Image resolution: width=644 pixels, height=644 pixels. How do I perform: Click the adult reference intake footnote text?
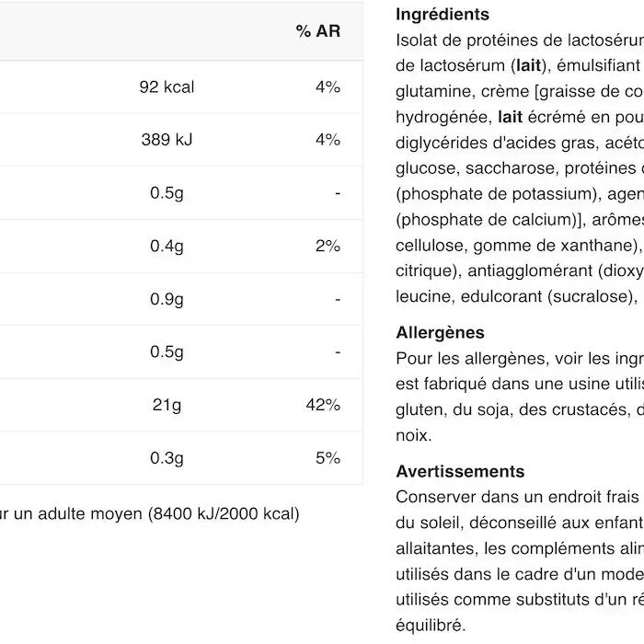coord(147,514)
